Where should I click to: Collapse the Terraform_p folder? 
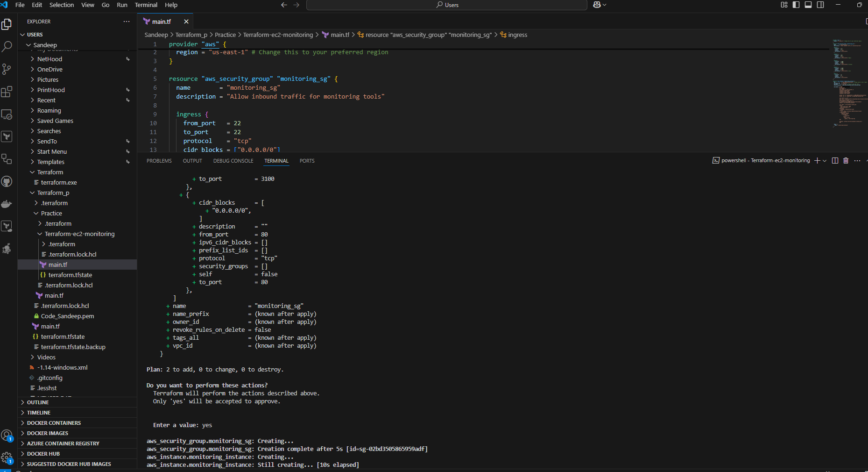(78, 193)
